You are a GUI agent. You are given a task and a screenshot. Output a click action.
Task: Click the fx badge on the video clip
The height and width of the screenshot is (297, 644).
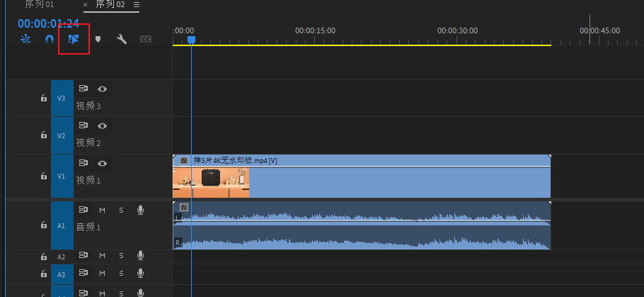[x=184, y=161]
